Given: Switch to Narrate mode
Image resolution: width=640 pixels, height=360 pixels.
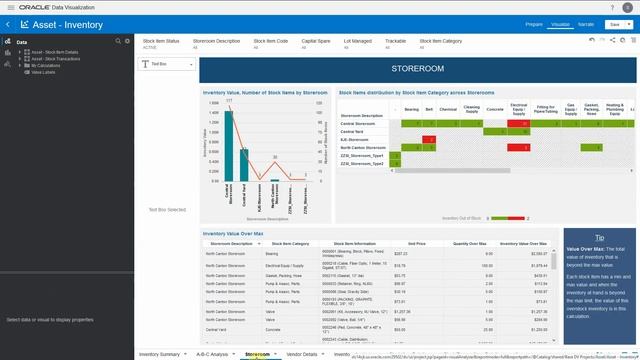Looking at the screenshot, I should pos(586,24).
